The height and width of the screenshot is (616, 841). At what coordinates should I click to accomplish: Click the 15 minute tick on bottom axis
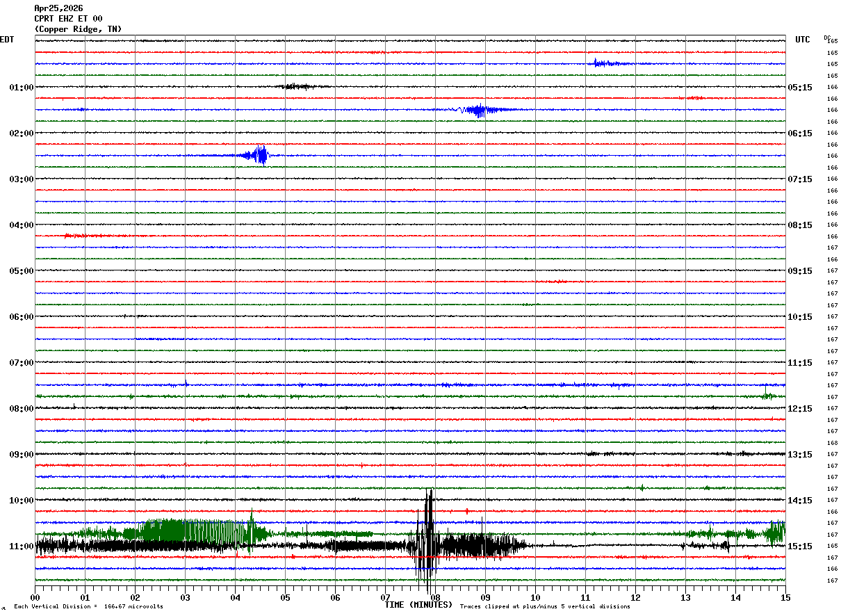click(x=785, y=597)
